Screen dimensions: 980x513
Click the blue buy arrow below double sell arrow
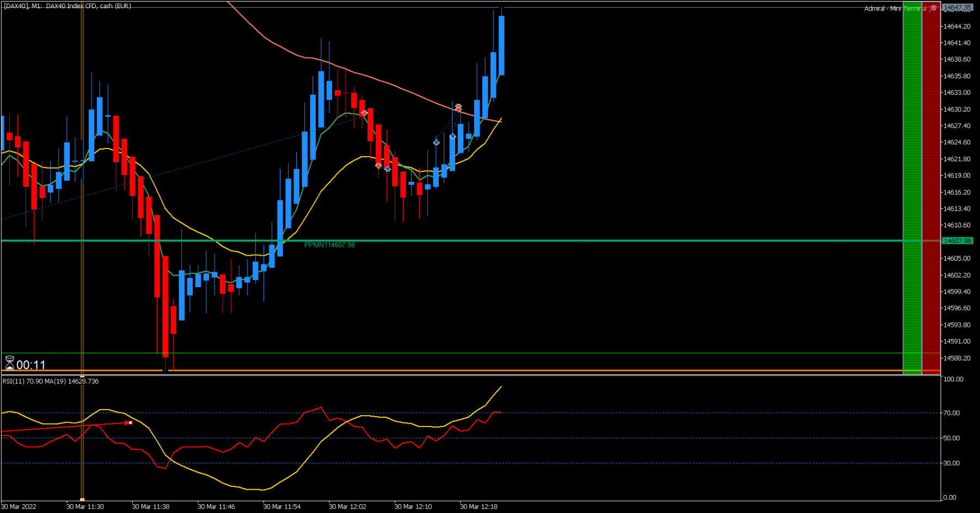452,136
